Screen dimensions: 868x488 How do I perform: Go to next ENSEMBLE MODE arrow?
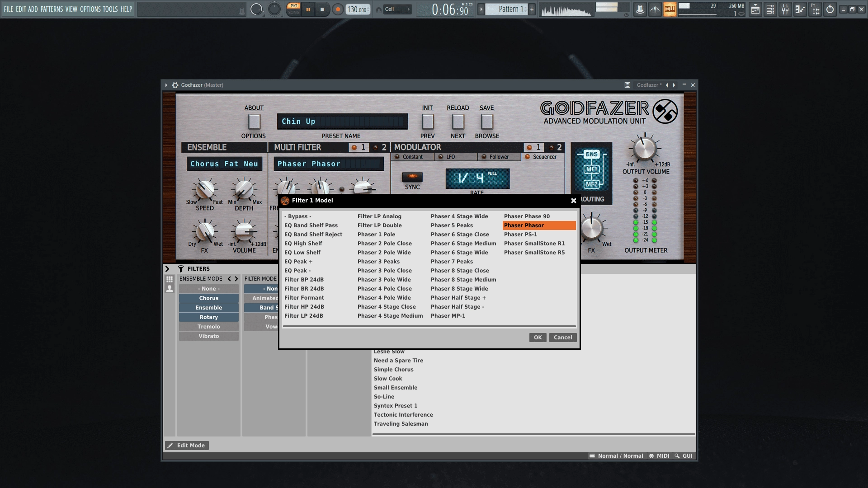tap(236, 279)
